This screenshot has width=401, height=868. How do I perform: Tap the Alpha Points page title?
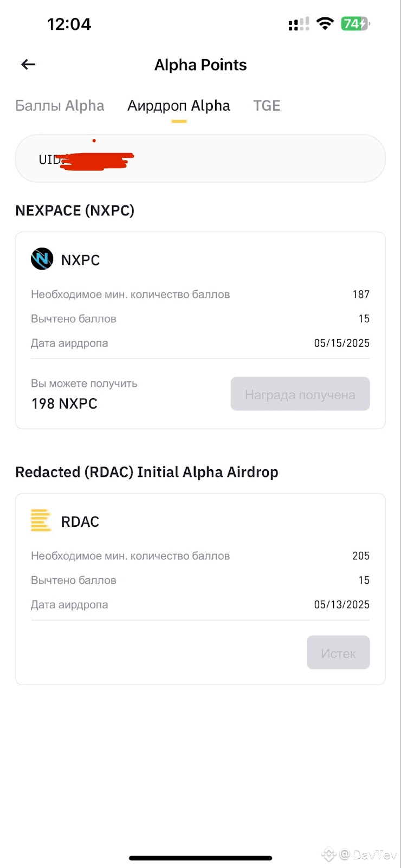click(200, 65)
